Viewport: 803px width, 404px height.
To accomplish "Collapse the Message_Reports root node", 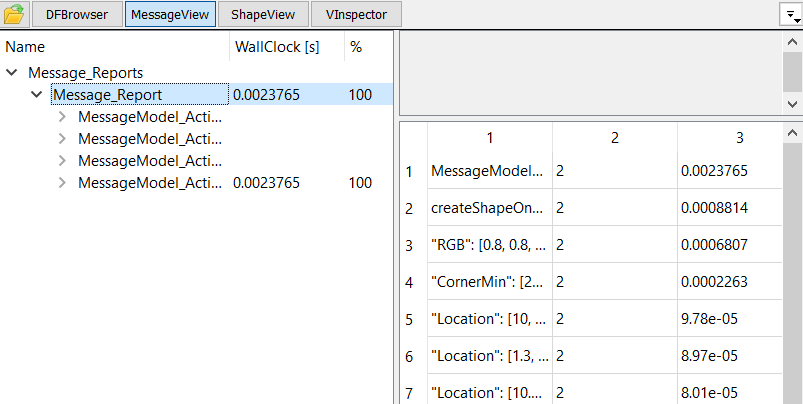I will pyautogui.click(x=13, y=73).
